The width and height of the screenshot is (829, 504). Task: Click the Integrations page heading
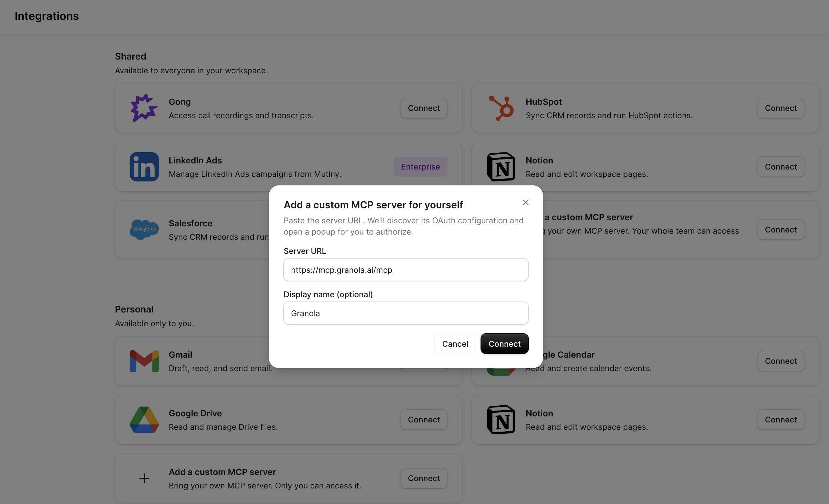(46, 16)
